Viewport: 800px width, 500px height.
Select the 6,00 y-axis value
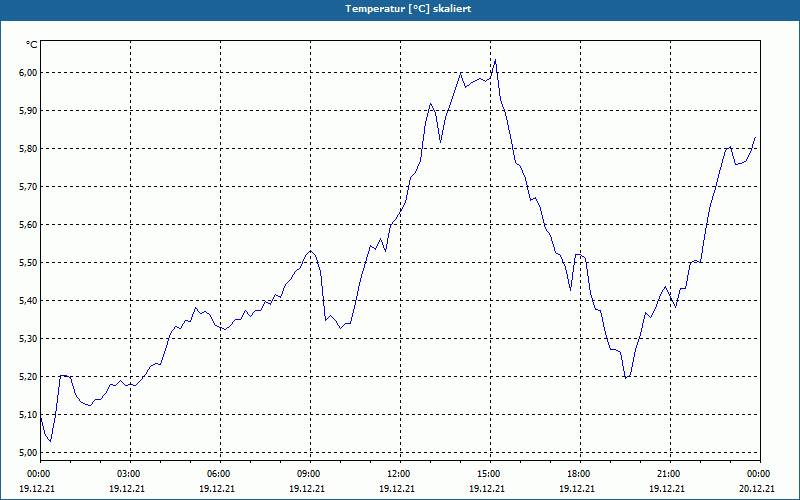tap(29, 72)
